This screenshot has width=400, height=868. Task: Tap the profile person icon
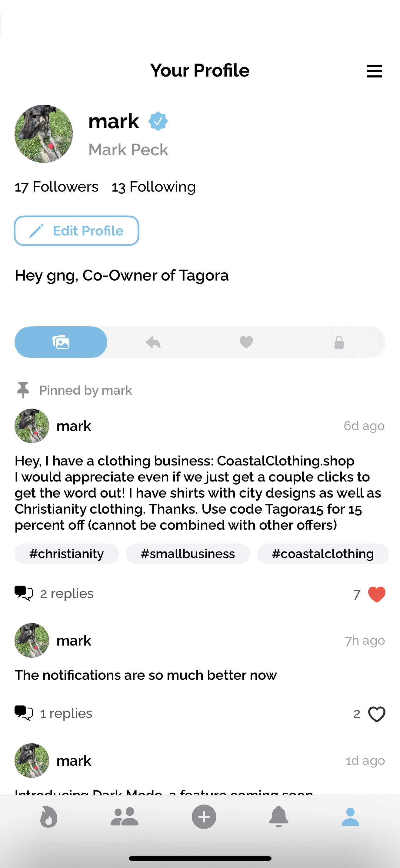[350, 817]
